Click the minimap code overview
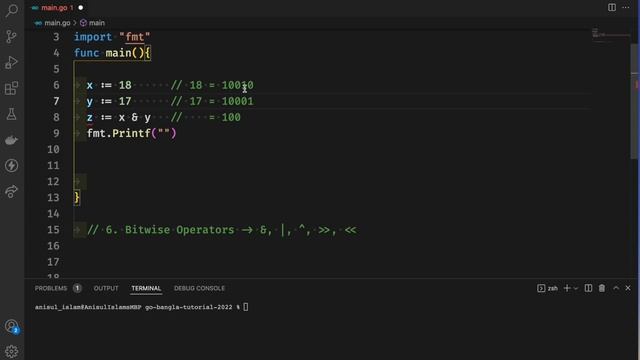Viewport: 640px width, 360px height. click(610, 35)
